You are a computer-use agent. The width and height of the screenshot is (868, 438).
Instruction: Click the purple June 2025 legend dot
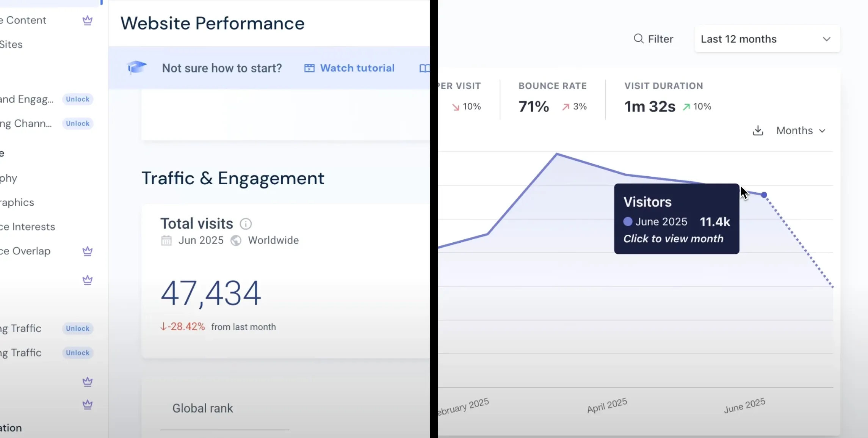click(628, 221)
